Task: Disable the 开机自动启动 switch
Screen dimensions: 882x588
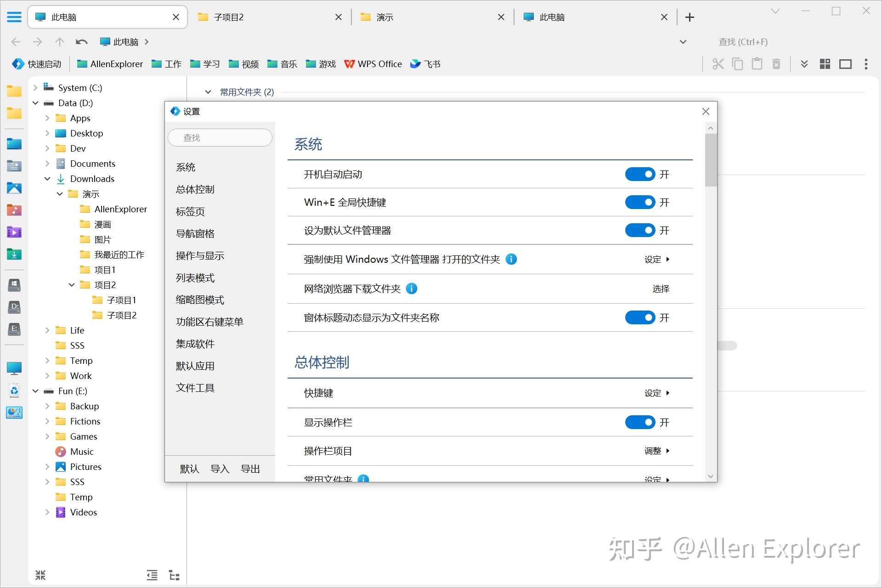Action: click(640, 174)
